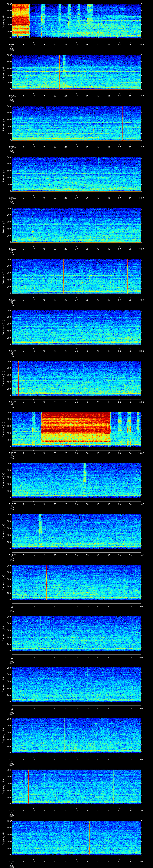Pick the spectrogram panel starting at 3:08:00
Image resolution: width=153 pixels, height=868 pixels.
[x=76, y=378]
